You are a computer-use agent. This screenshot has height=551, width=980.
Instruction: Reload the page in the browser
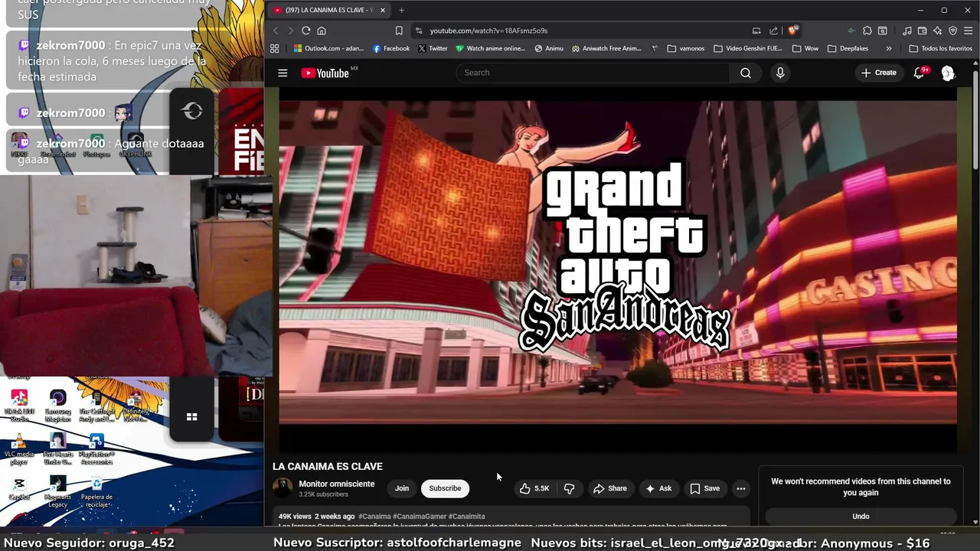coord(305,31)
